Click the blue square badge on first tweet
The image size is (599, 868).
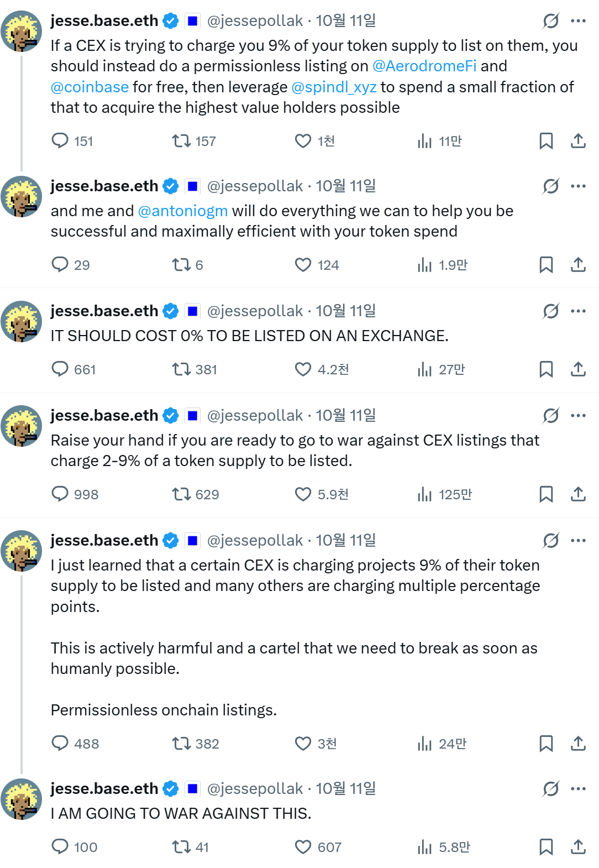coord(192,21)
